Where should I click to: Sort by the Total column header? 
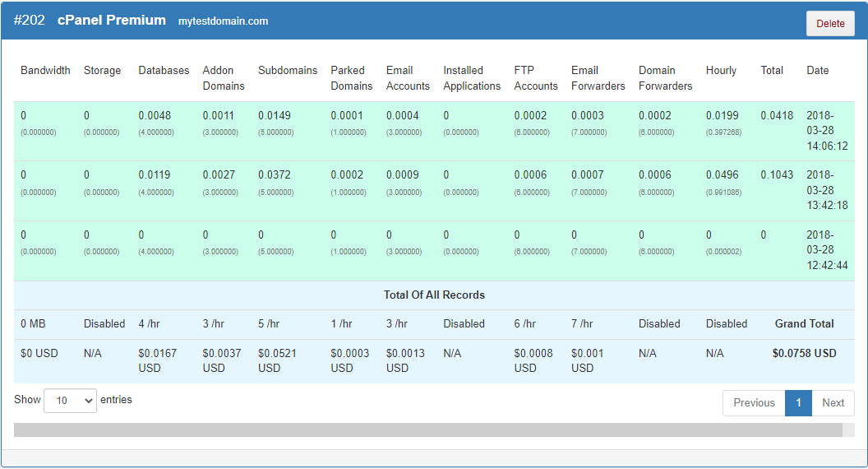[x=772, y=71]
